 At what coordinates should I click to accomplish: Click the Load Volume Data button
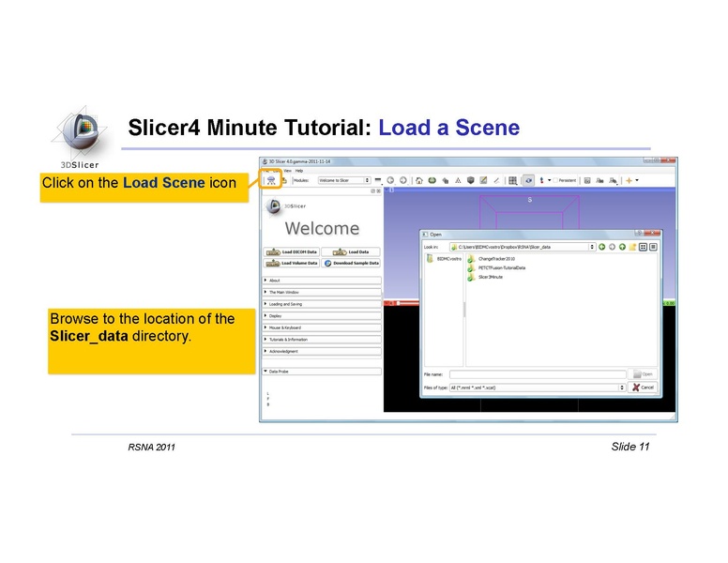292,263
